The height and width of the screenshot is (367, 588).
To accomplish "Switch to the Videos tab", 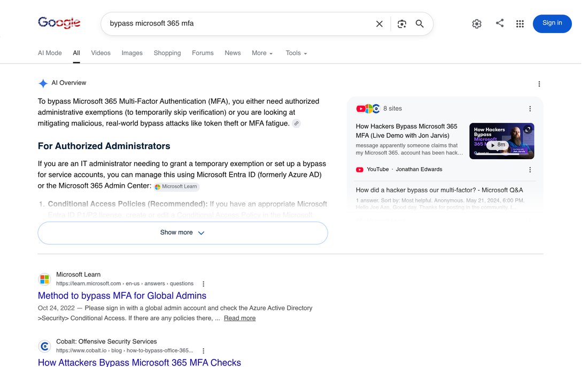I will click(100, 53).
